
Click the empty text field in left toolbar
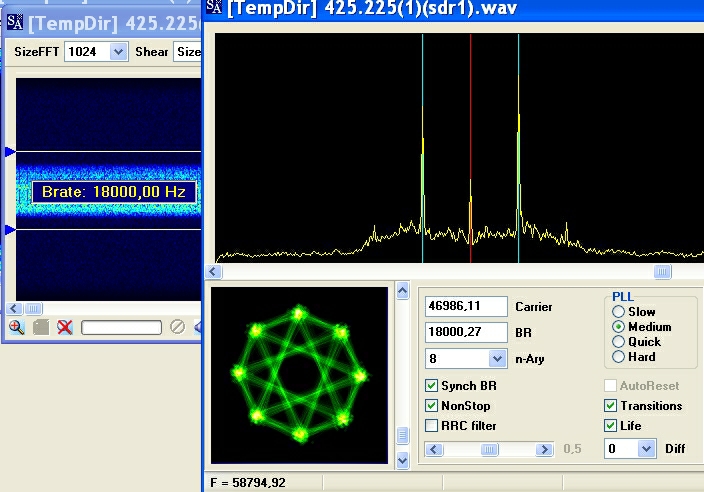pyautogui.click(x=121, y=327)
